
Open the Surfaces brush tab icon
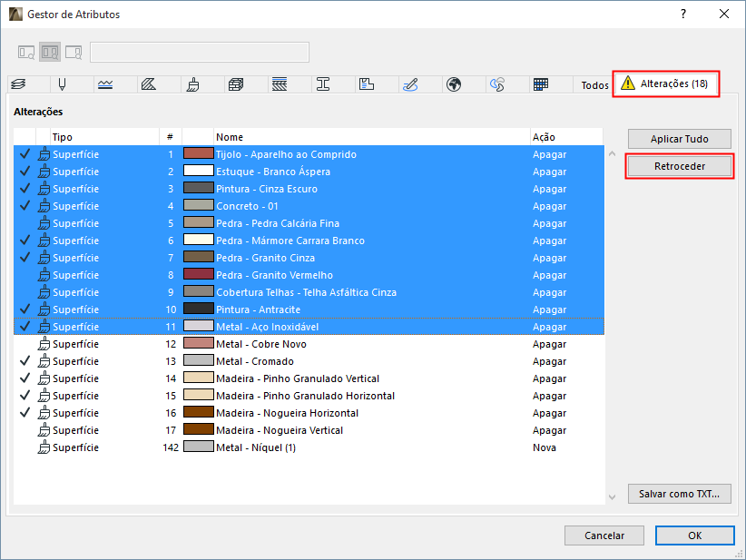192,84
